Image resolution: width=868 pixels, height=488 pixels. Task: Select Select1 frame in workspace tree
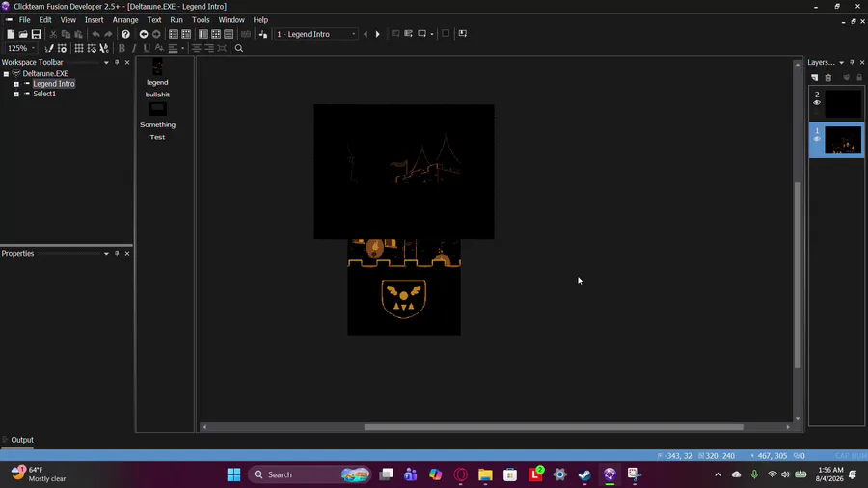click(44, 94)
